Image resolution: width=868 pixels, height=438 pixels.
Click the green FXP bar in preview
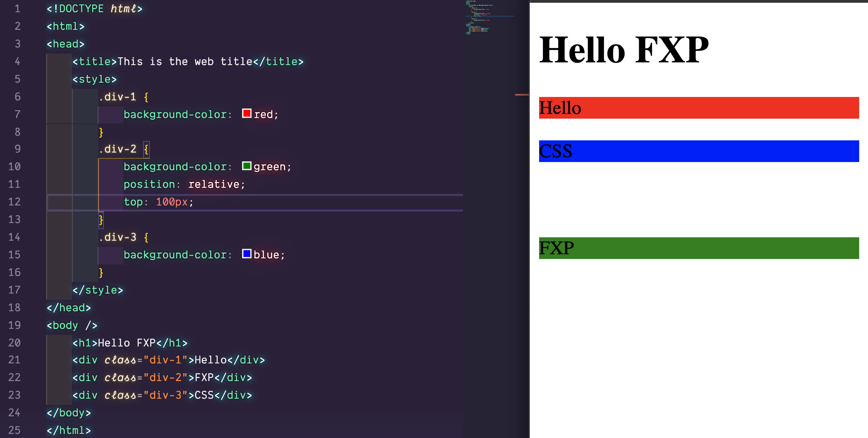coord(698,248)
